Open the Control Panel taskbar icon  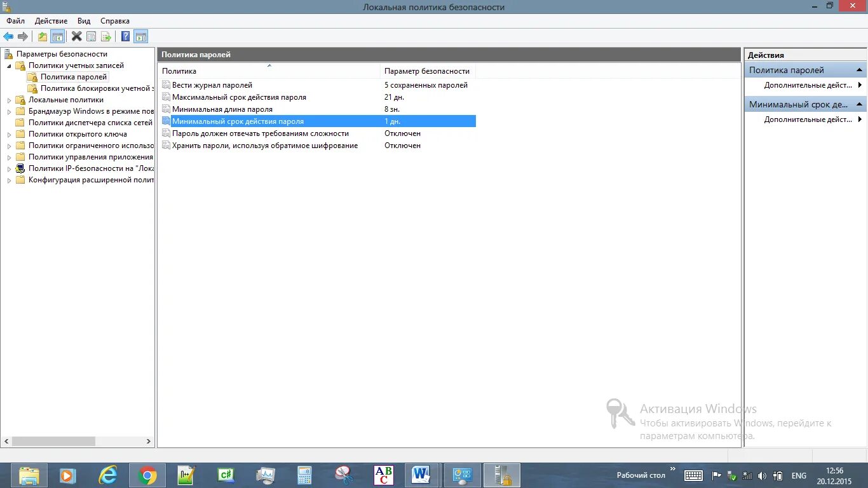pos(462,475)
